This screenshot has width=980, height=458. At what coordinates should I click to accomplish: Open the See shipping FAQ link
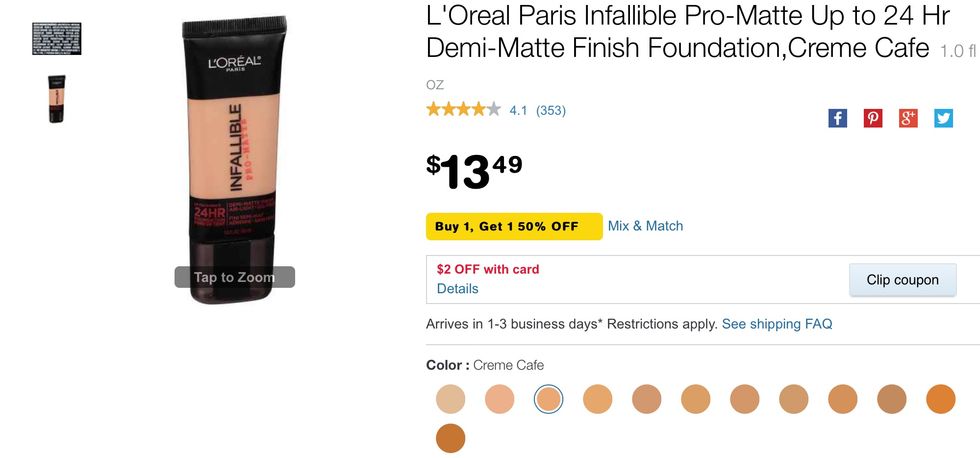click(x=777, y=324)
